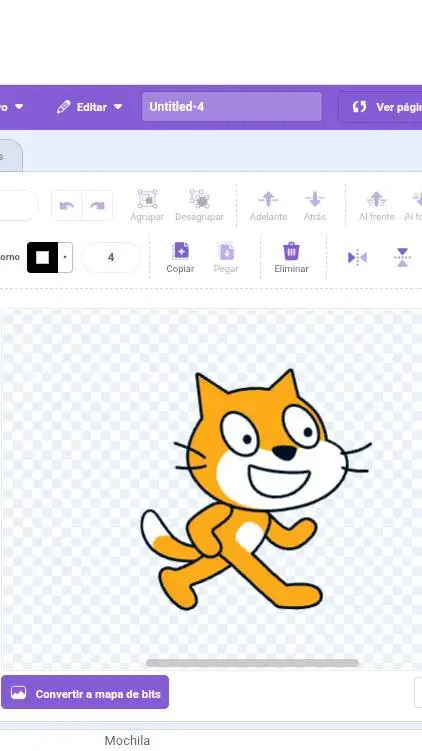The height and width of the screenshot is (751, 422).
Task: Click Convertir a mapa de bits
Action: (85, 692)
